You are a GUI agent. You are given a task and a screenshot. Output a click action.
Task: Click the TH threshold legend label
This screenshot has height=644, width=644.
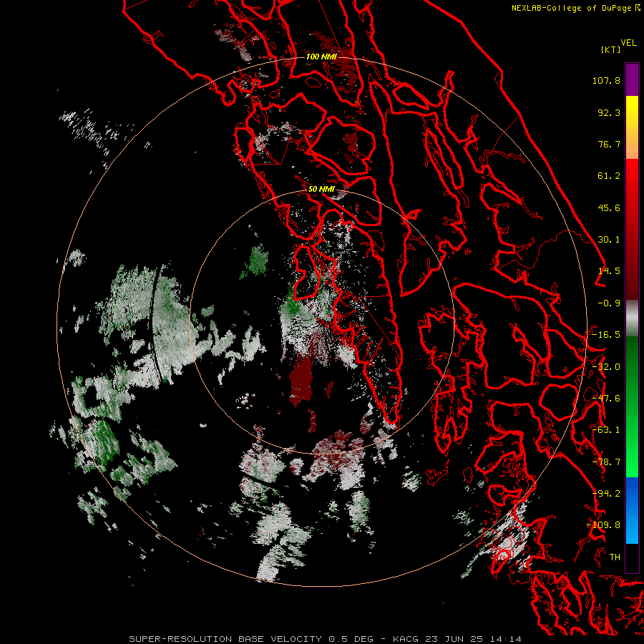pos(615,557)
